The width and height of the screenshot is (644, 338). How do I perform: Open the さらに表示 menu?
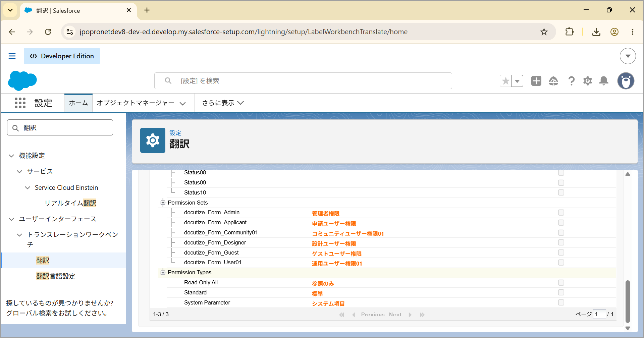[223, 103]
